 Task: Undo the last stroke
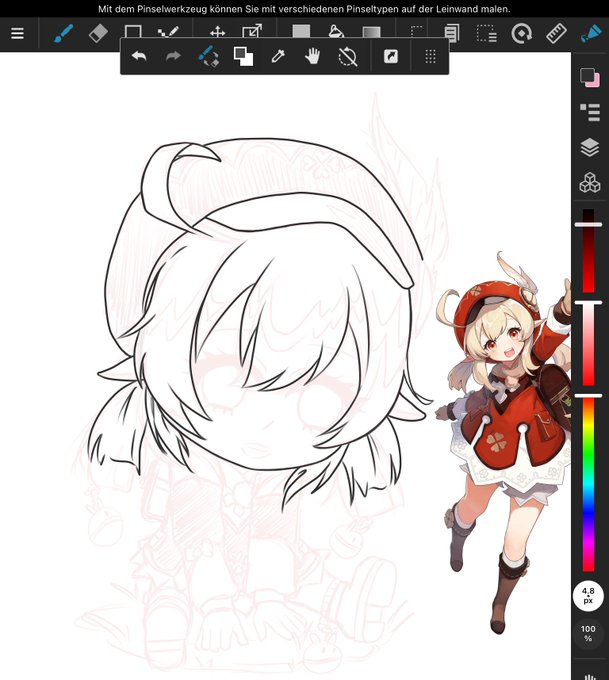pos(139,56)
